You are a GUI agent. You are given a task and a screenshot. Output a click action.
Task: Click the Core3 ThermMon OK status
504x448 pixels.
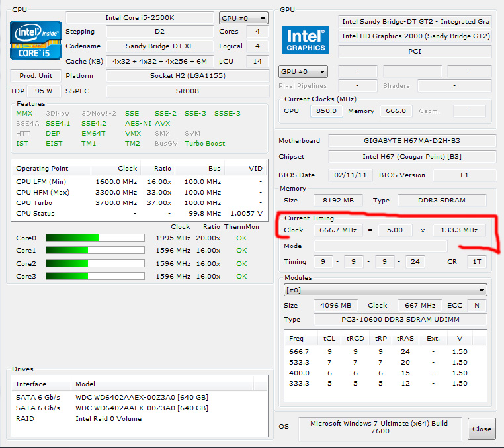[241, 276]
